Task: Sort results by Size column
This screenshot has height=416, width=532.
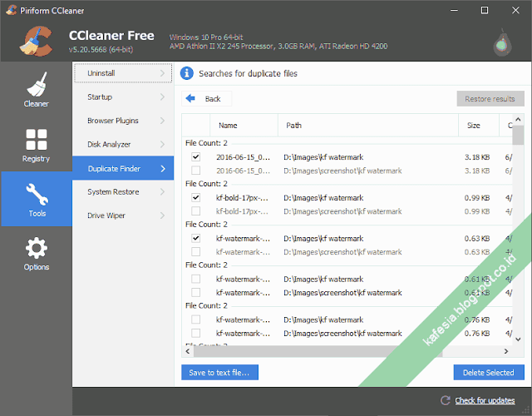Action: click(479, 126)
